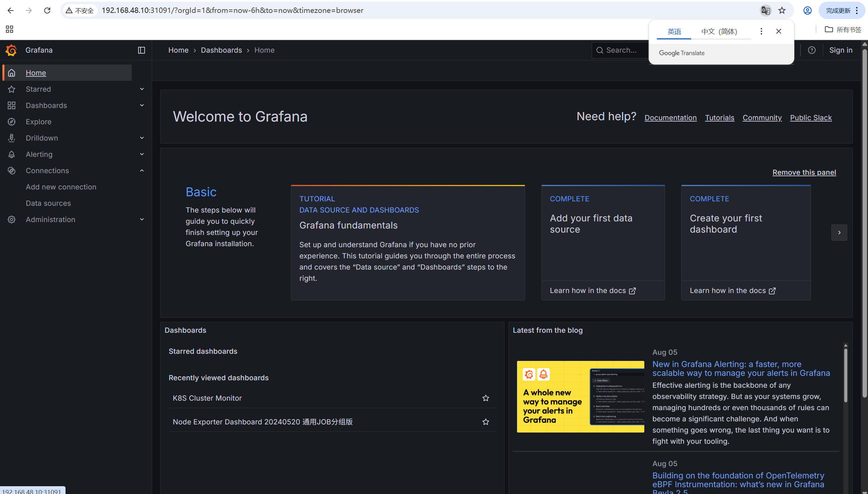This screenshot has height=494, width=868.
Task: Bookmark this page with the star icon
Action: coord(782,11)
